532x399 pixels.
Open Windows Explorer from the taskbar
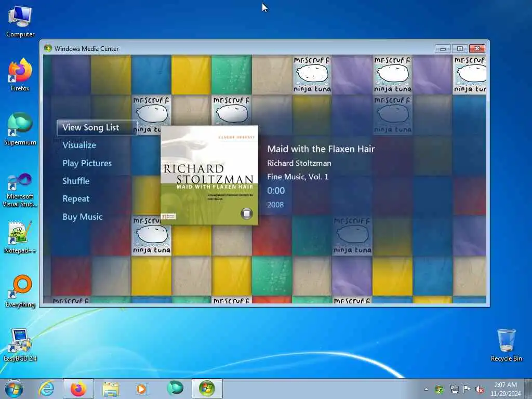[111, 389]
